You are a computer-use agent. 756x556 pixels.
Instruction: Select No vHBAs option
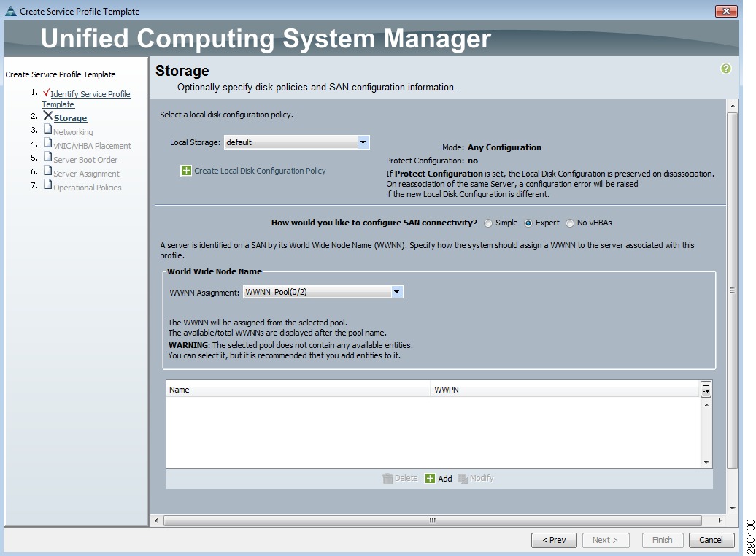point(570,223)
